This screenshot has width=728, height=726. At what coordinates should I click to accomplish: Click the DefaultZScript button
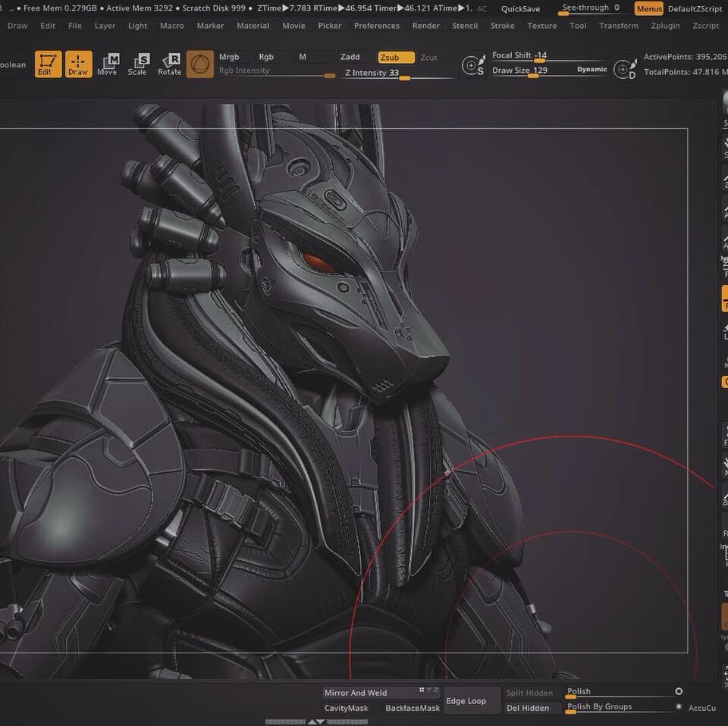coord(695,9)
